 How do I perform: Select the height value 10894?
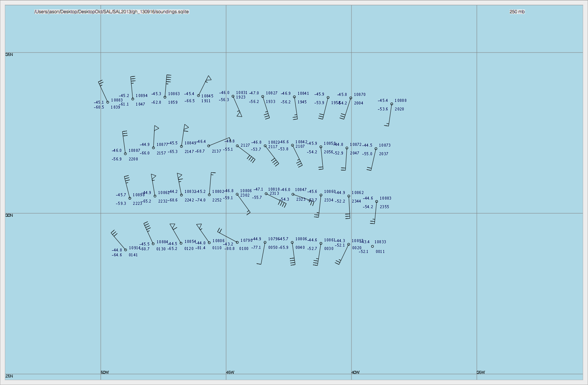tap(142, 96)
